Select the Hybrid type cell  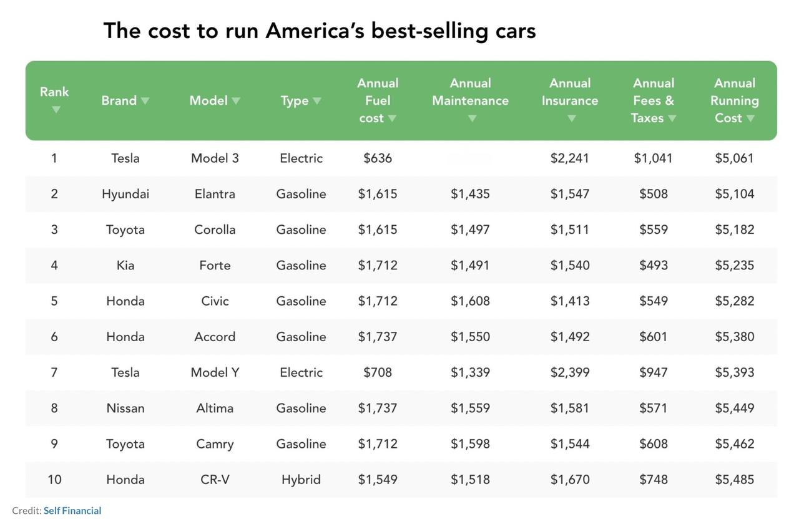tap(301, 480)
